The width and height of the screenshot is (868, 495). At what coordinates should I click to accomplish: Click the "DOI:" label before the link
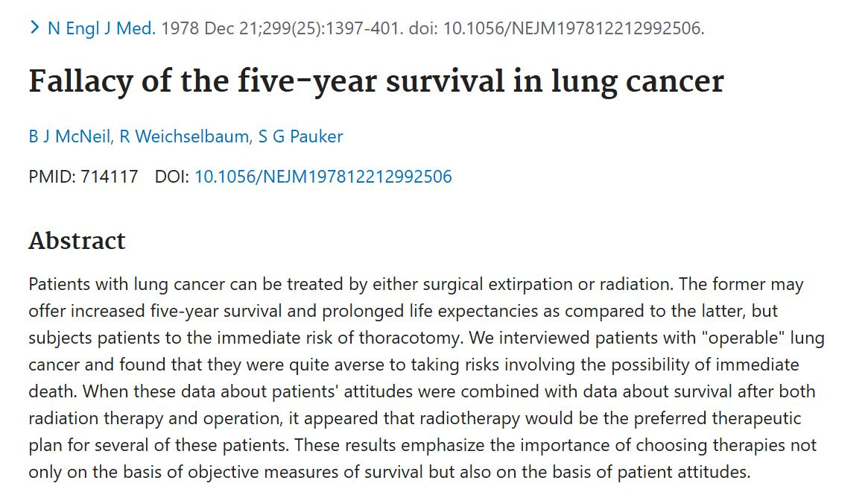(171, 177)
